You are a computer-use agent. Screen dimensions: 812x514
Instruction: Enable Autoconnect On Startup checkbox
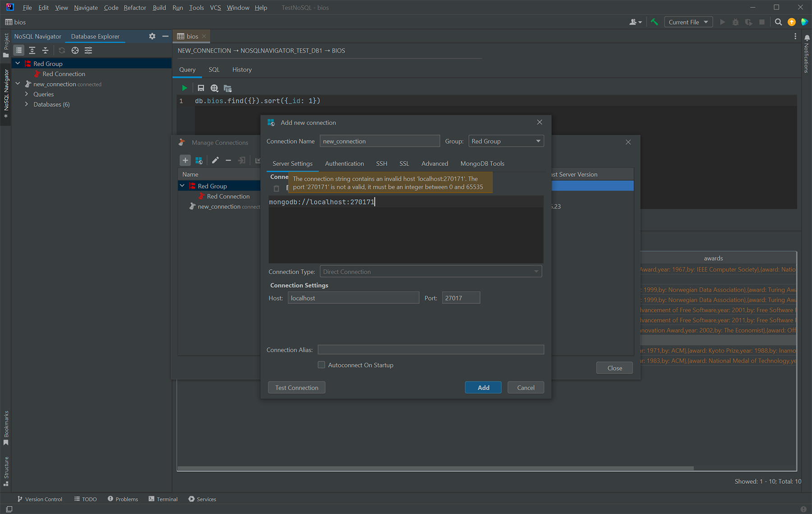coord(321,365)
